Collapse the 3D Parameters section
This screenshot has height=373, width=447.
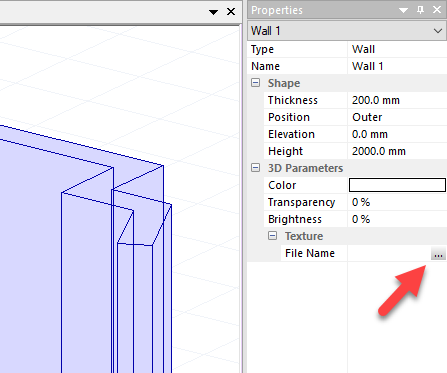(x=255, y=168)
